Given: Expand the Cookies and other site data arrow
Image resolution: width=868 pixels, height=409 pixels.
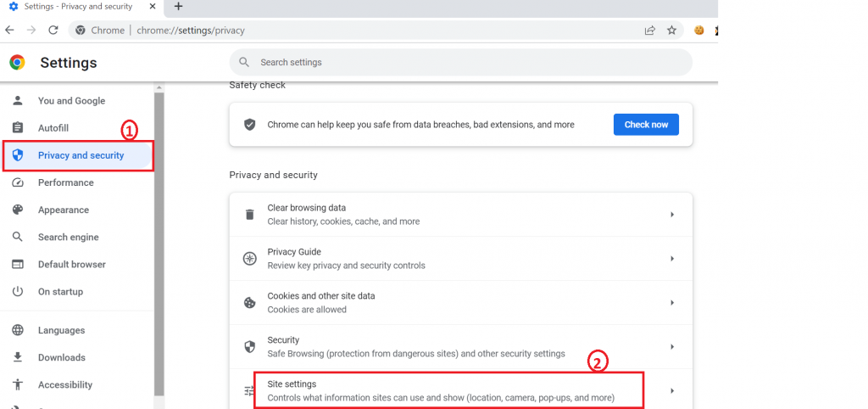Looking at the screenshot, I should pyautogui.click(x=671, y=303).
